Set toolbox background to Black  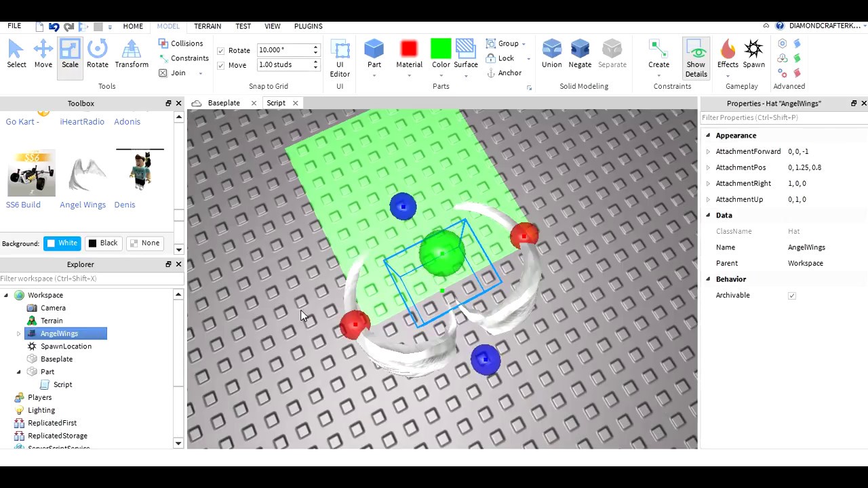[102, 243]
